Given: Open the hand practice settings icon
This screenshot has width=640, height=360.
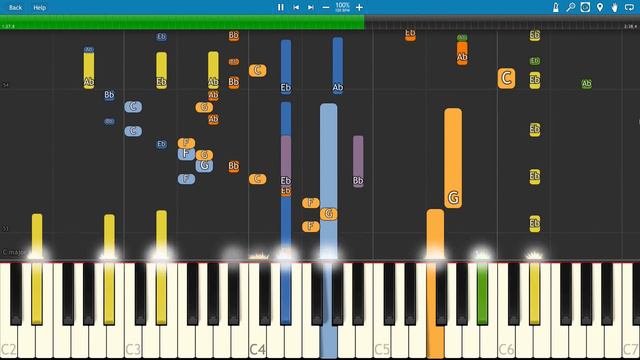Looking at the screenshot, I should point(615,7).
